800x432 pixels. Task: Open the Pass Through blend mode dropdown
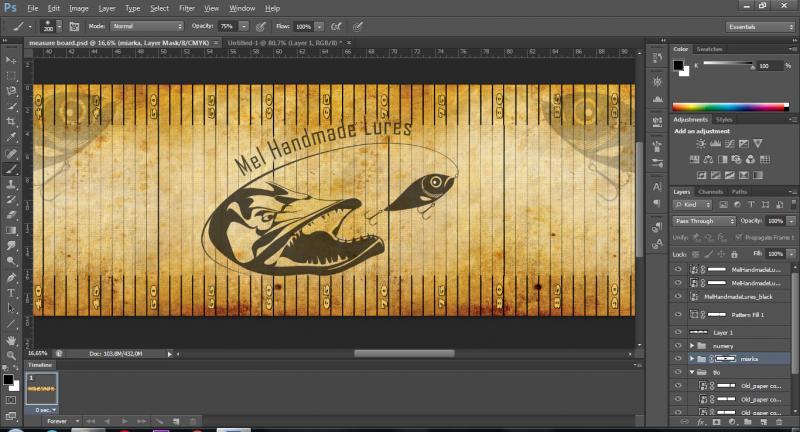click(704, 220)
